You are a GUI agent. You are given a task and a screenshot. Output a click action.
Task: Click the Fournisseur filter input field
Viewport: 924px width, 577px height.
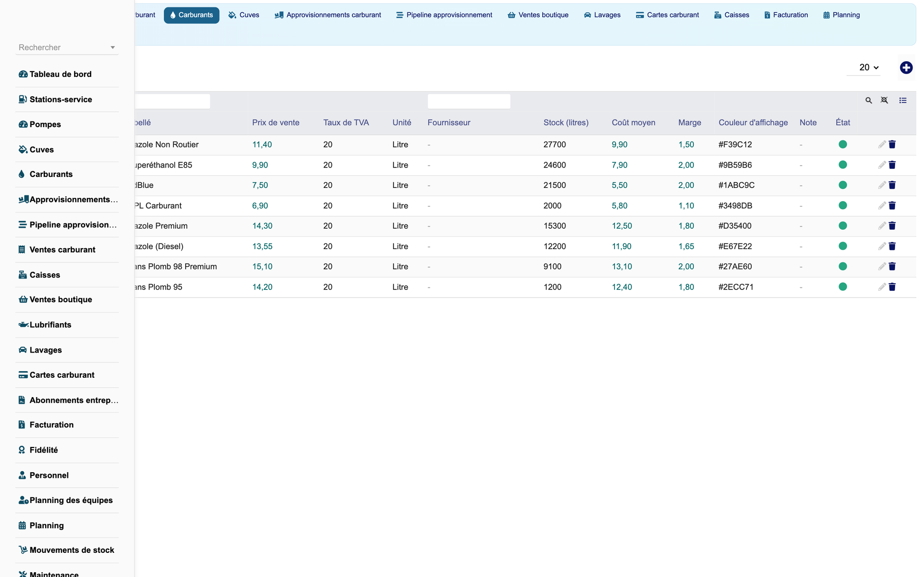(469, 101)
